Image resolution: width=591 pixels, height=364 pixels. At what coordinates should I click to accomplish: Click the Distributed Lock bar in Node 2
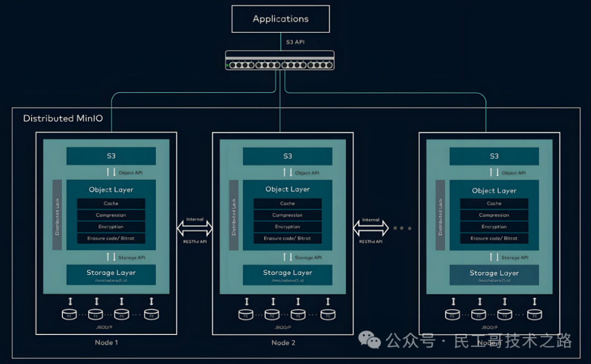click(x=234, y=215)
